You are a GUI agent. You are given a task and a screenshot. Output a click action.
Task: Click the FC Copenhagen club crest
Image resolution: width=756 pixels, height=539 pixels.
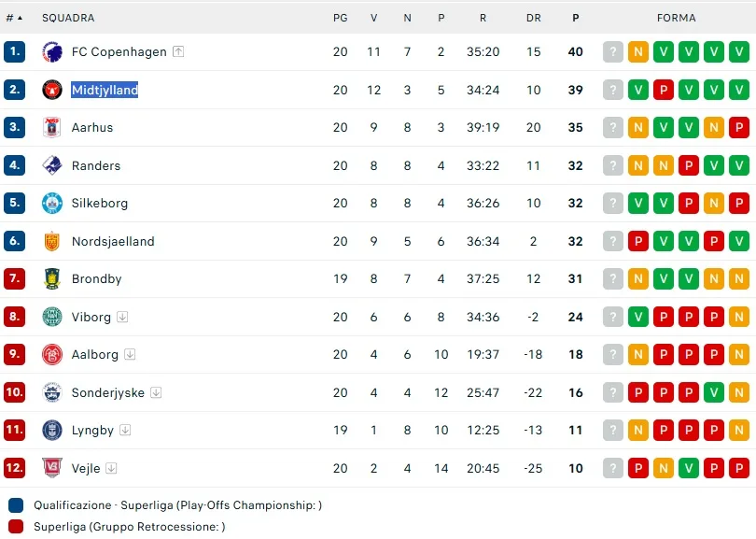51,52
